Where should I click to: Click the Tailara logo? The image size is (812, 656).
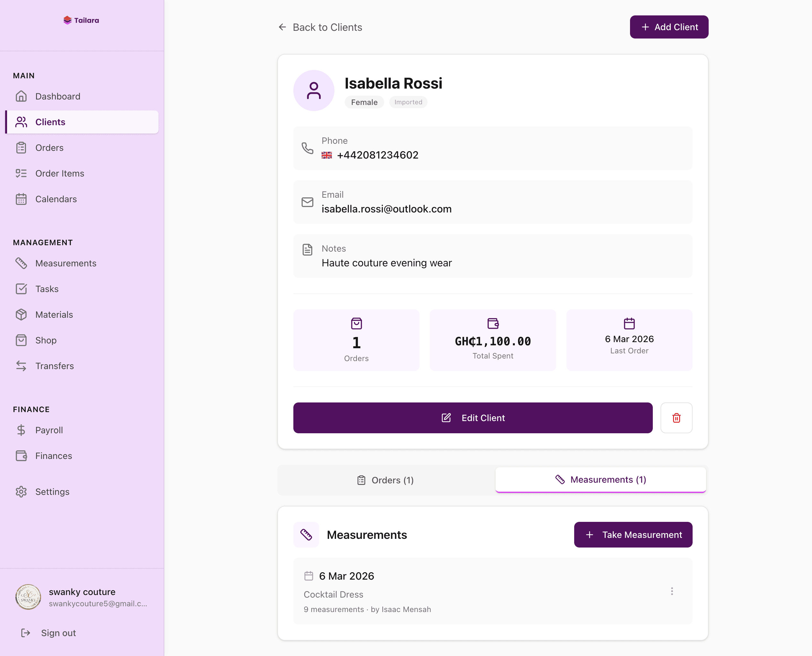pyautogui.click(x=81, y=20)
